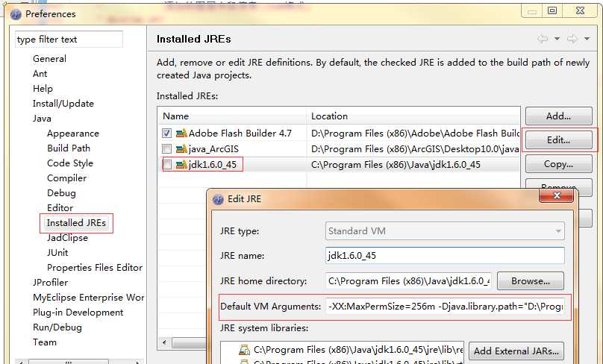This screenshot has height=364, width=603.
Task: Click Browse... for JRE home directory
Action: (x=531, y=281)
